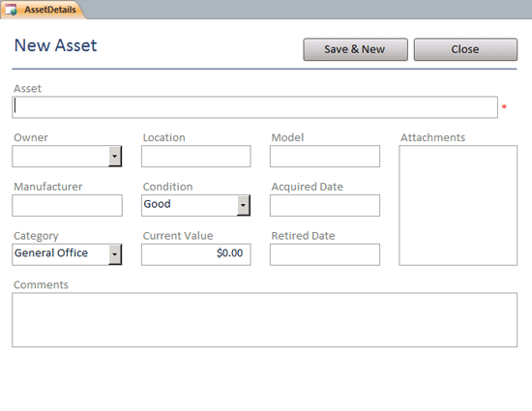Open the Category dropdown showing General Office
Screen dimensions: 532x411
coord(115,254)
